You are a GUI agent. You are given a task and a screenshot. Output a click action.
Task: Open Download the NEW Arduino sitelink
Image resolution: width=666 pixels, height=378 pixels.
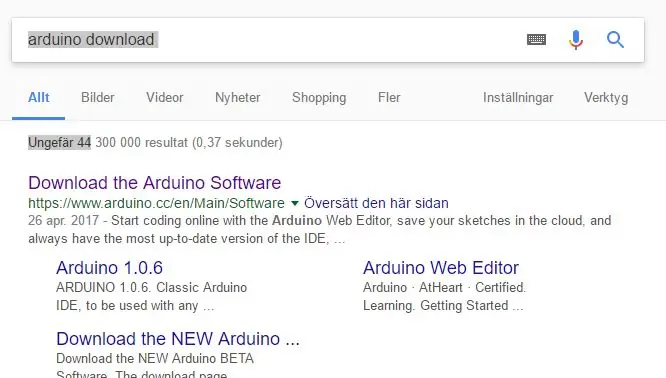pos(178,339)
